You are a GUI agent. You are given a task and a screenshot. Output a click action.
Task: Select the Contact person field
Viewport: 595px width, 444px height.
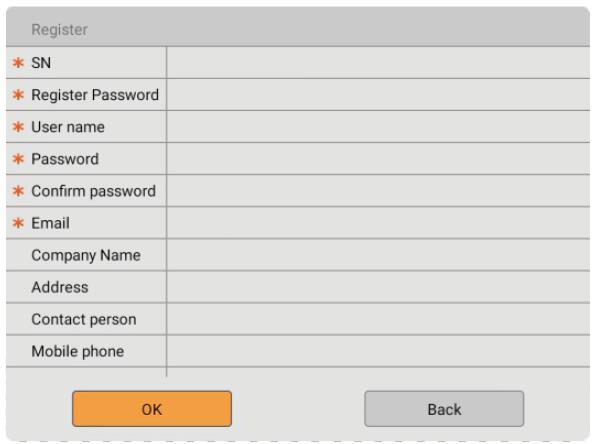point(378,319)
